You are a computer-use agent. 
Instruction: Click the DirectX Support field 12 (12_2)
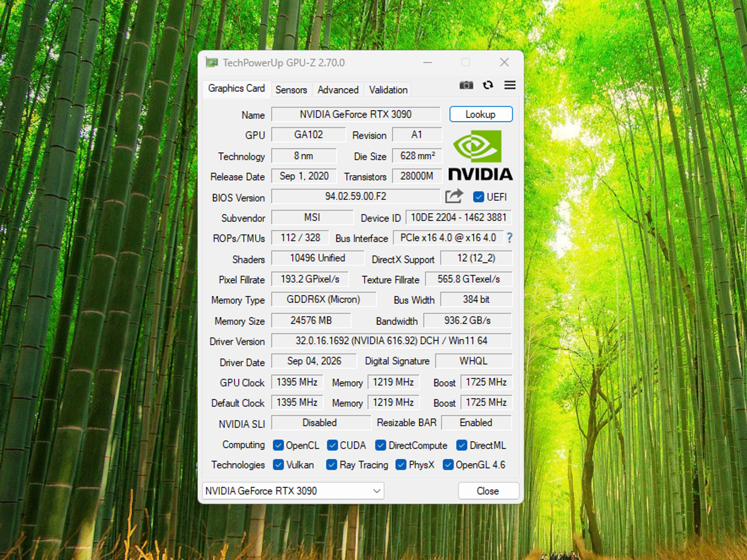(x=476, y=258)
